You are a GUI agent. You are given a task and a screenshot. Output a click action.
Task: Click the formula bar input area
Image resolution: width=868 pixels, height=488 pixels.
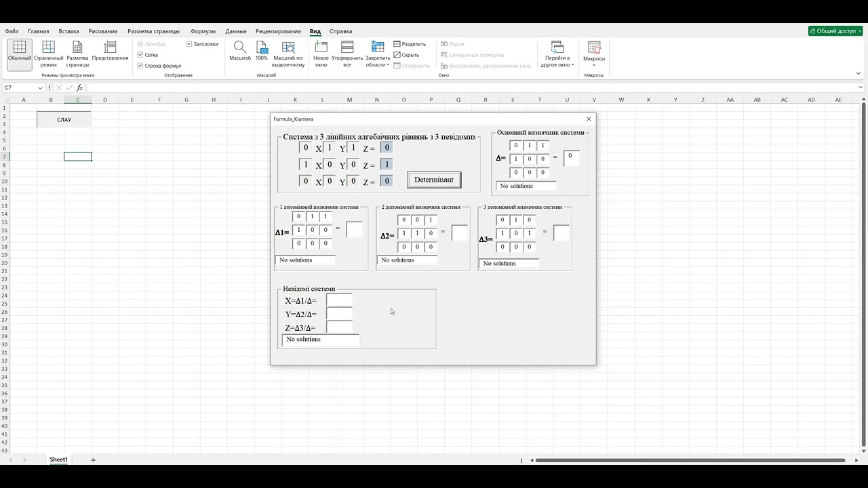tap(471, 87)
